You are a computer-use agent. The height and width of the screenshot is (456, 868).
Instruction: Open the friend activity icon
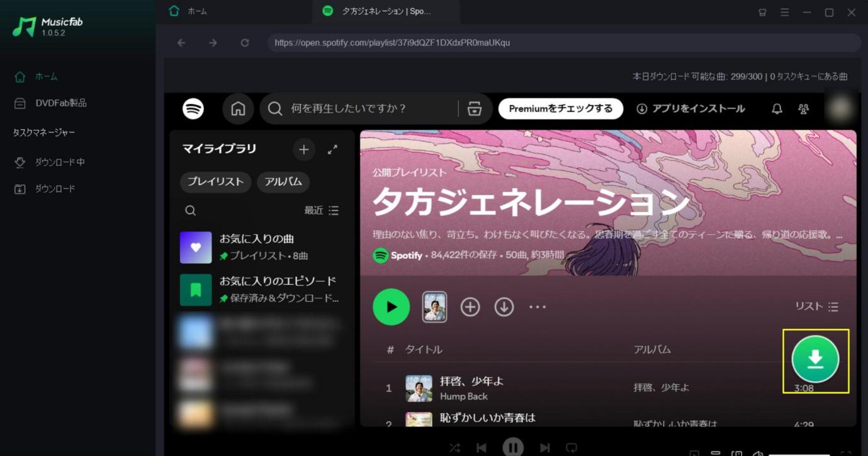point(803,109)
